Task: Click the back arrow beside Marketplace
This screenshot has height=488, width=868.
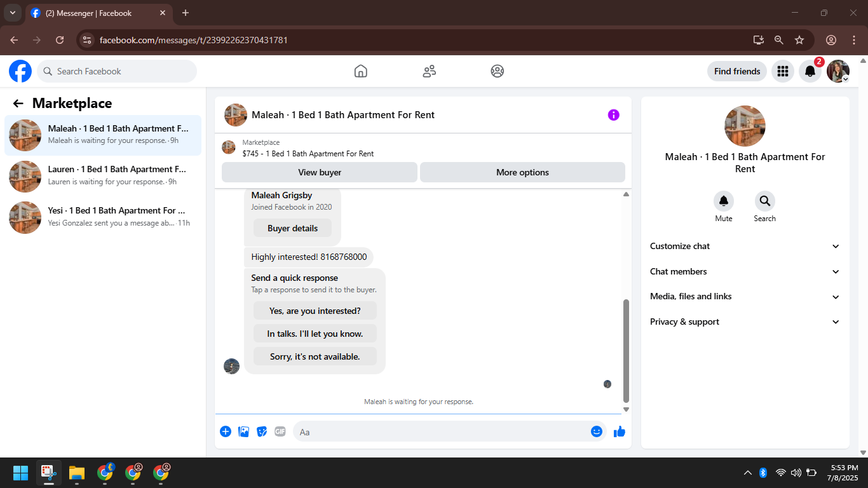Action: [x=18, y=104]
